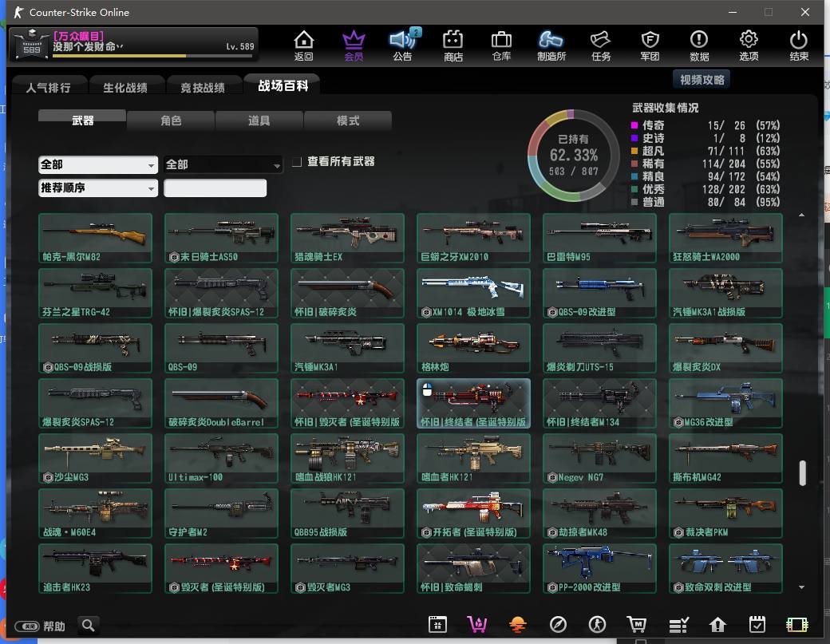The image size is (830, 644).
Task: Open the calendar check icon
Action: [757, 624]
